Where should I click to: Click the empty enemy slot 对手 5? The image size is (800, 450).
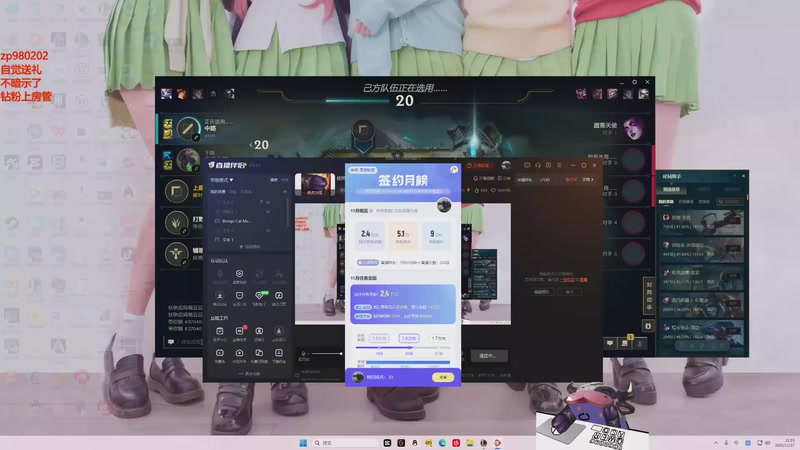click(633, 254)
